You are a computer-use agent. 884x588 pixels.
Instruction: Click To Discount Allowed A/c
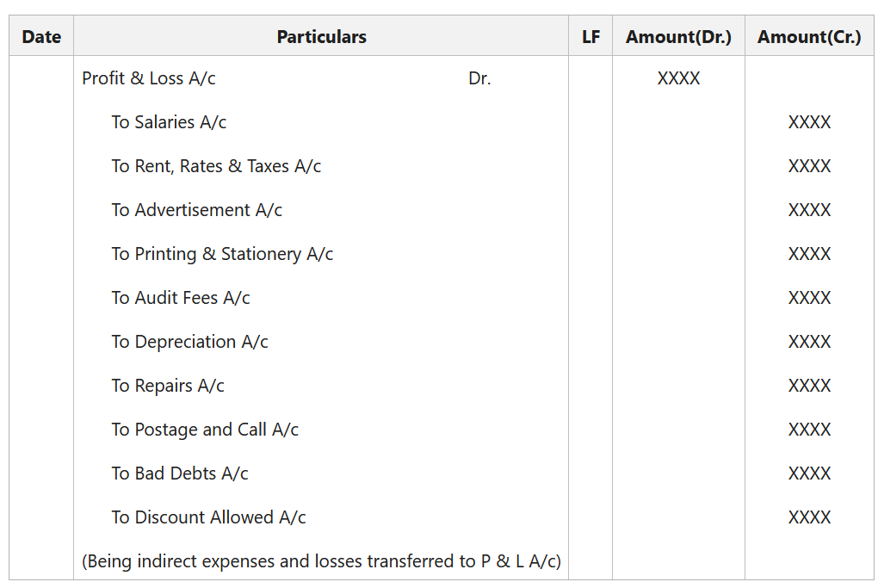(208, 517)
